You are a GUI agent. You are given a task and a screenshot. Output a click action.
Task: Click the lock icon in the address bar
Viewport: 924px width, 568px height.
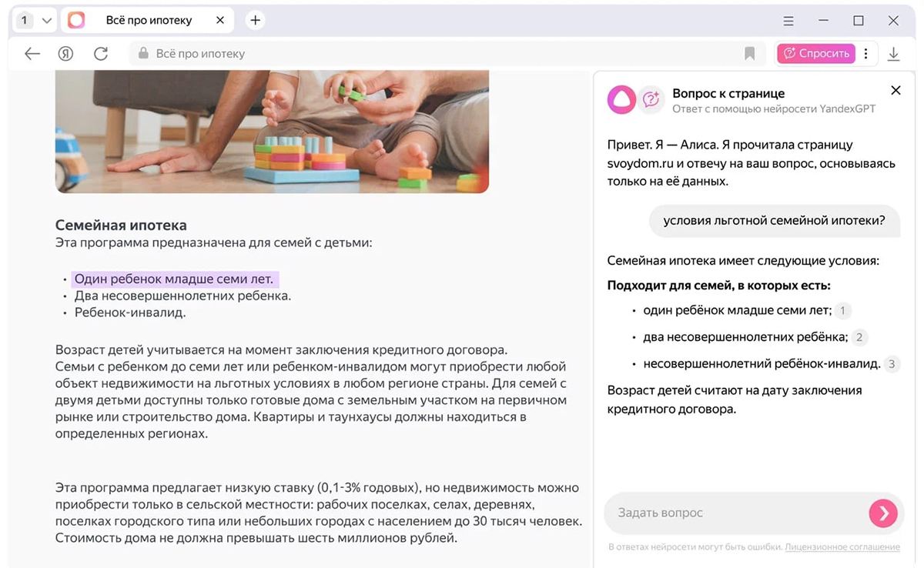coord(143,53)
